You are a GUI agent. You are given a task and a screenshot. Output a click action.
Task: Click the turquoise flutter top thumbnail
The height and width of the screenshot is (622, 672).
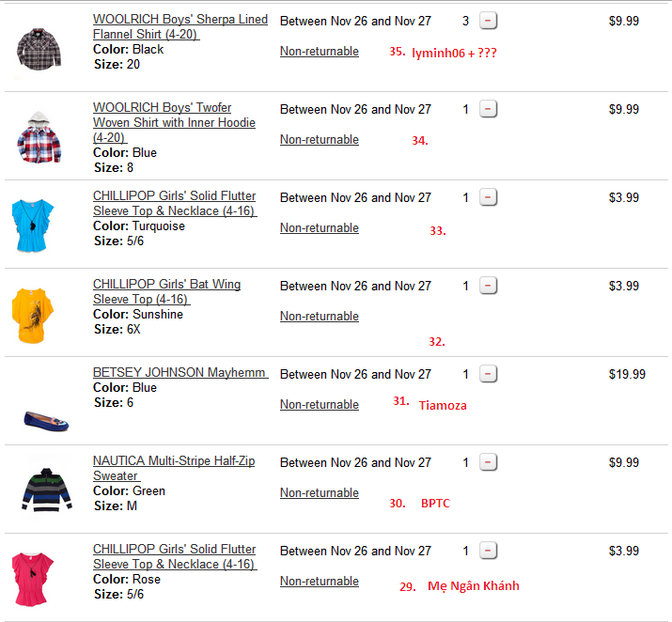pyautogui.click(x=39, y=225)
